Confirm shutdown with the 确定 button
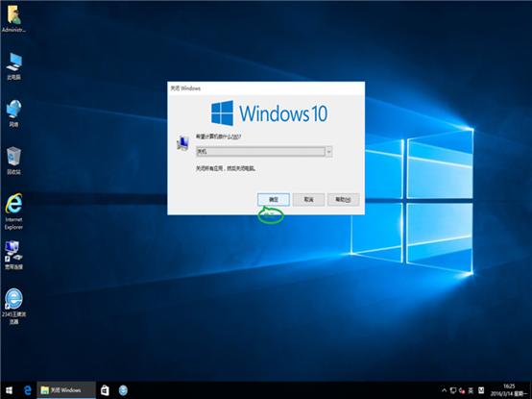 pyautogui.click(x=274, y=200)
